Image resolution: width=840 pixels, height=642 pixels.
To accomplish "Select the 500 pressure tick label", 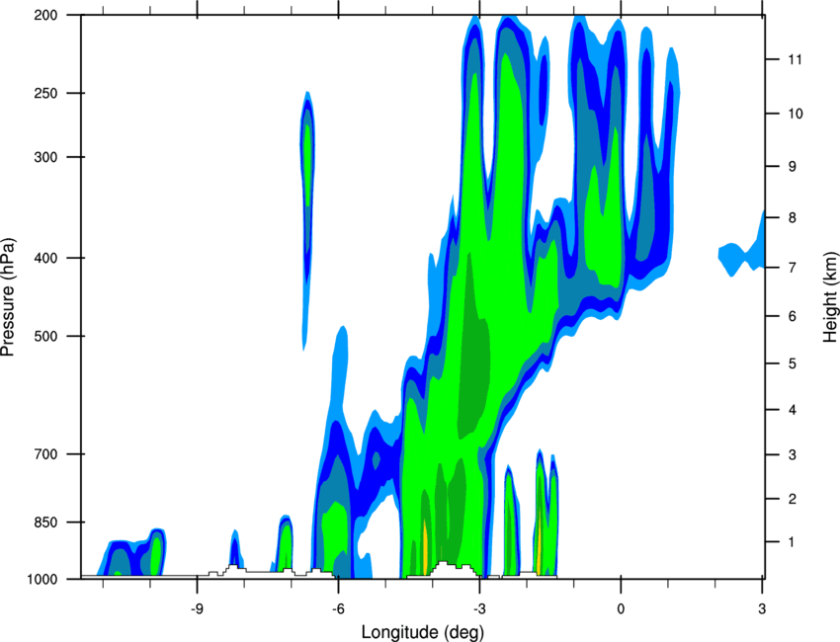I will 45,336.
